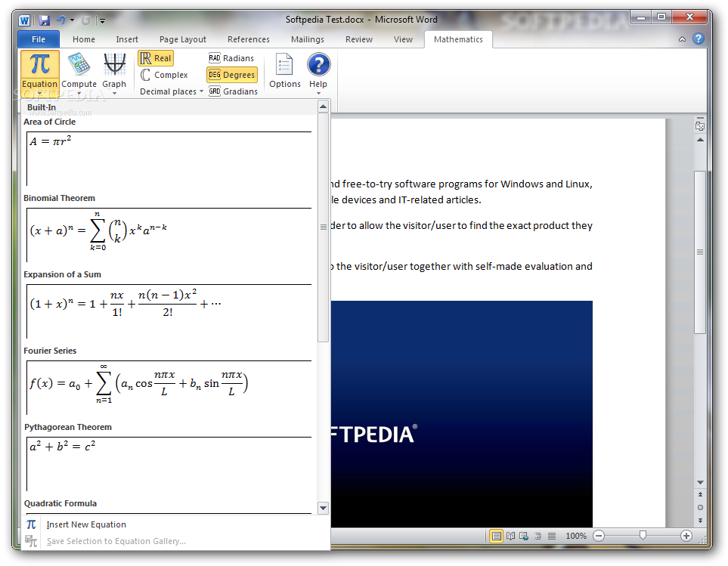This screenshot has width=728, height=566.
Task: Jump to previous page with double arrow
Action: (700, 495)
